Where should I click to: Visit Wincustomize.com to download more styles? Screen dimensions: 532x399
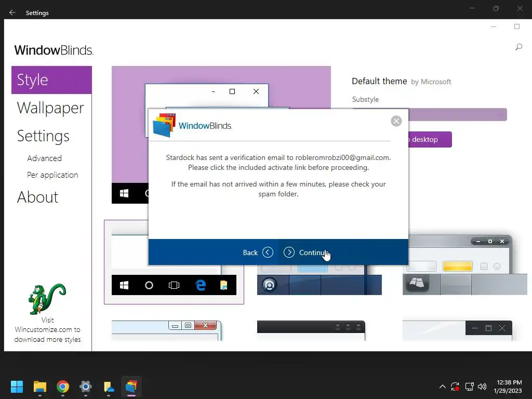point(47,330)
